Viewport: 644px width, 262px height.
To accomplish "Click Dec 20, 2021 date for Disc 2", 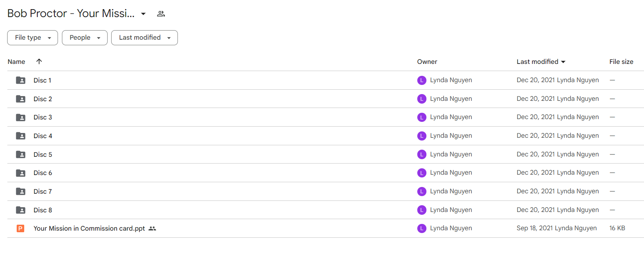I will (x=536, y=98).
